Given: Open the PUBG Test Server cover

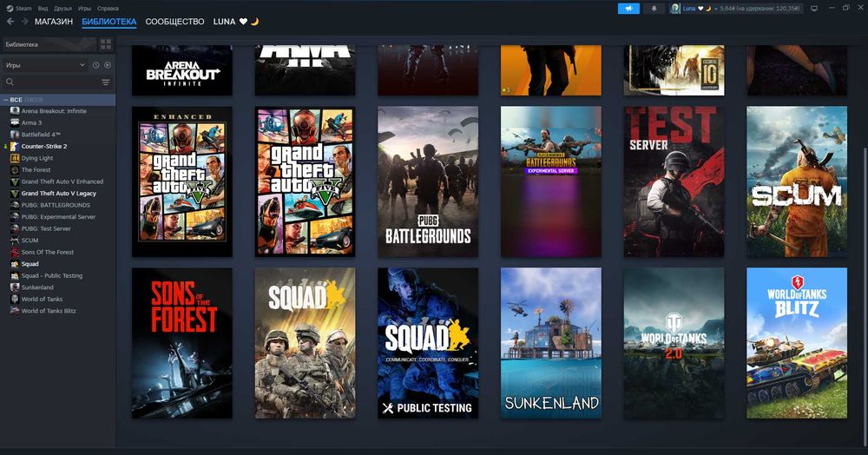Looking at the screenshot, I should [x=674, y=181].
